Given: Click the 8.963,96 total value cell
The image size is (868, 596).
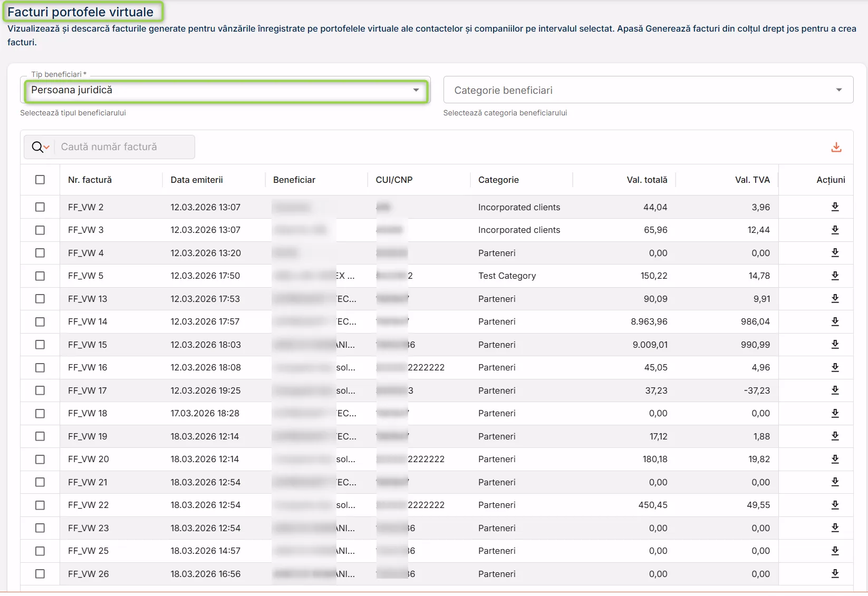Looking at the screenshot, I should (649, 321).
